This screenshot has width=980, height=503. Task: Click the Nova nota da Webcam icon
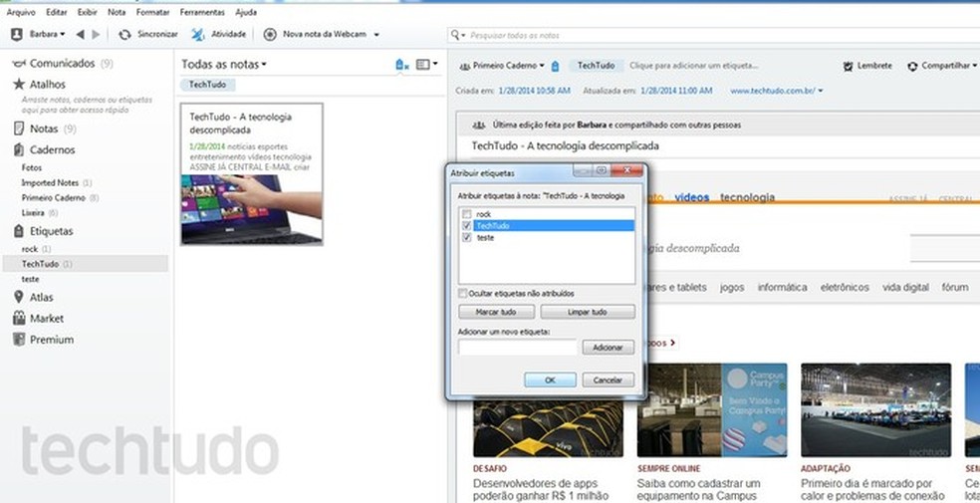[270, 35]
